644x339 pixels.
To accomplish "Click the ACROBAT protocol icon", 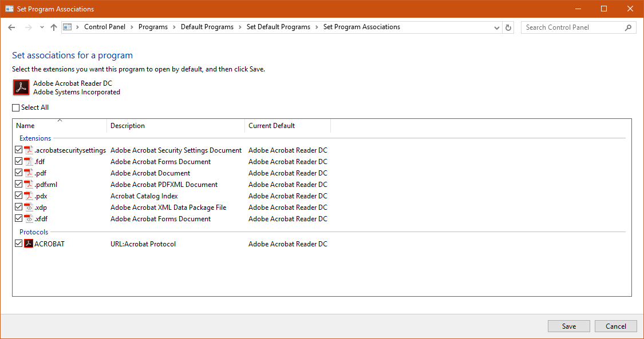I will click(x=29, y=244).
